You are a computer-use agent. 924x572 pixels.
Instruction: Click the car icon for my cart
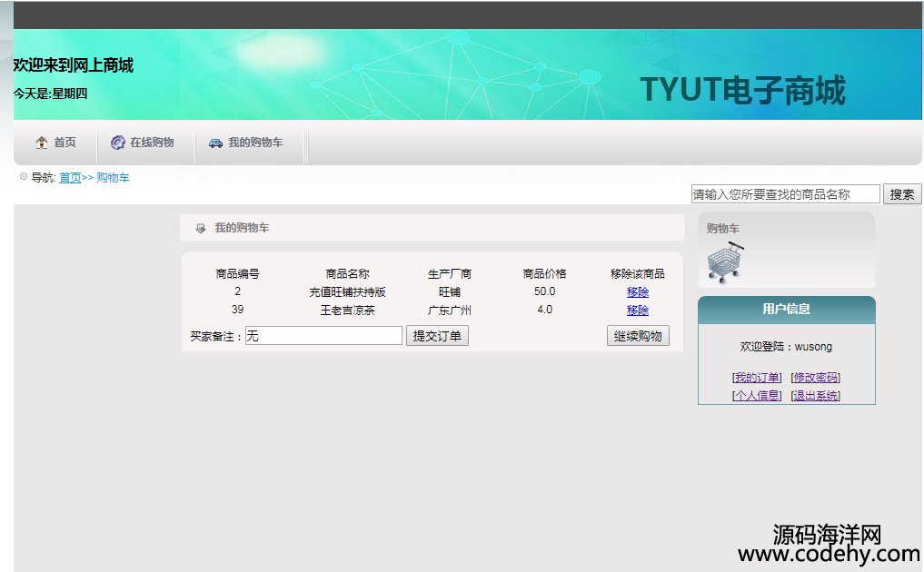pyautogui.click(x=215, y=143)
